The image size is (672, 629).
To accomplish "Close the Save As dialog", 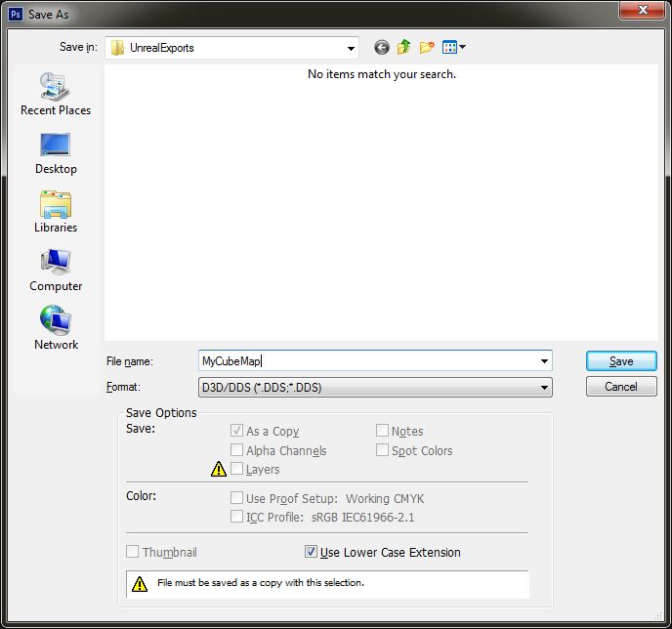I will point(642,10).
